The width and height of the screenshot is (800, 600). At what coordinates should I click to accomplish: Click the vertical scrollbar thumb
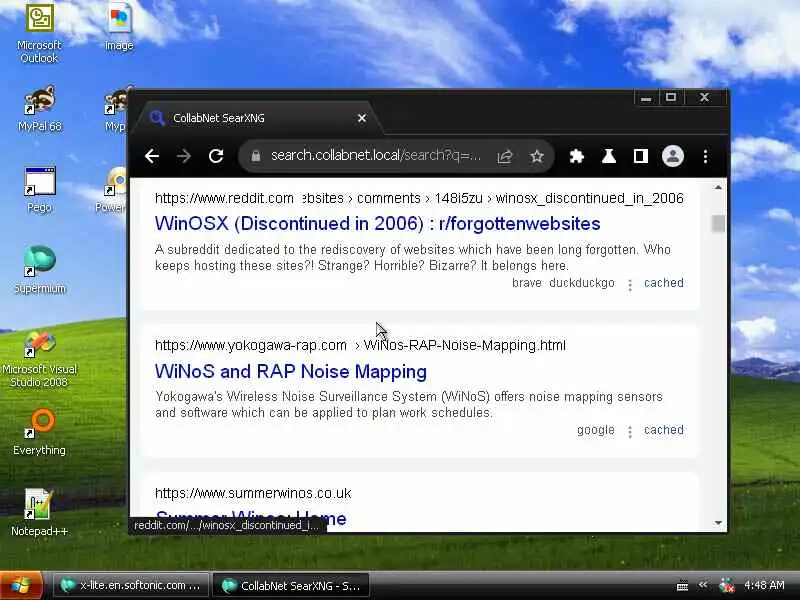[718, 223]
